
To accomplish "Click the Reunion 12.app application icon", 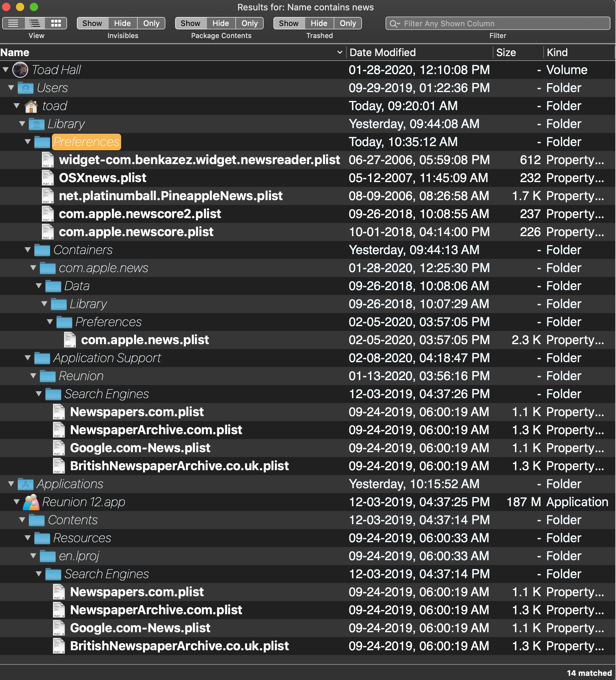I will [31, 502].
